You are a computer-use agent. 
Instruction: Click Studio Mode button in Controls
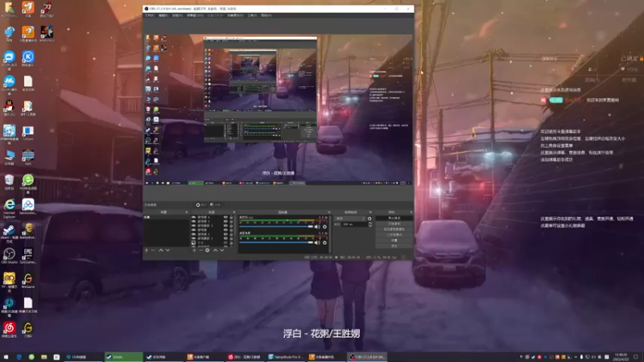(x=394, y=235)
